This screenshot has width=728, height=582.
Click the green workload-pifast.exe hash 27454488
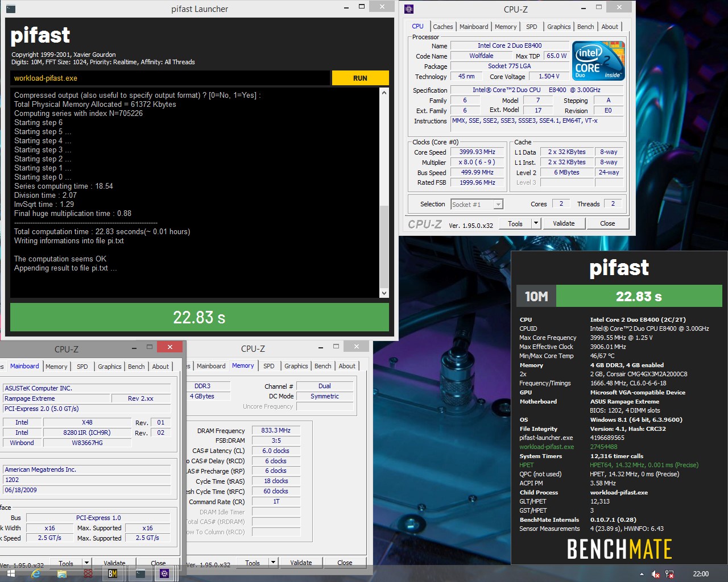pyautogui.click(x=603, y=447)
